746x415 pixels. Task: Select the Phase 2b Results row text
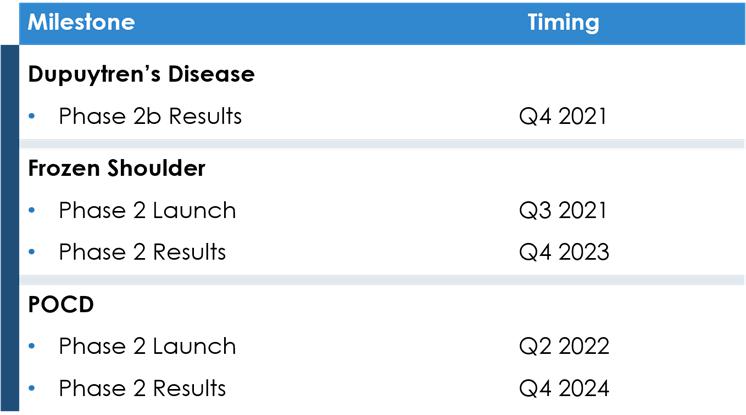(x=150, y=116)
